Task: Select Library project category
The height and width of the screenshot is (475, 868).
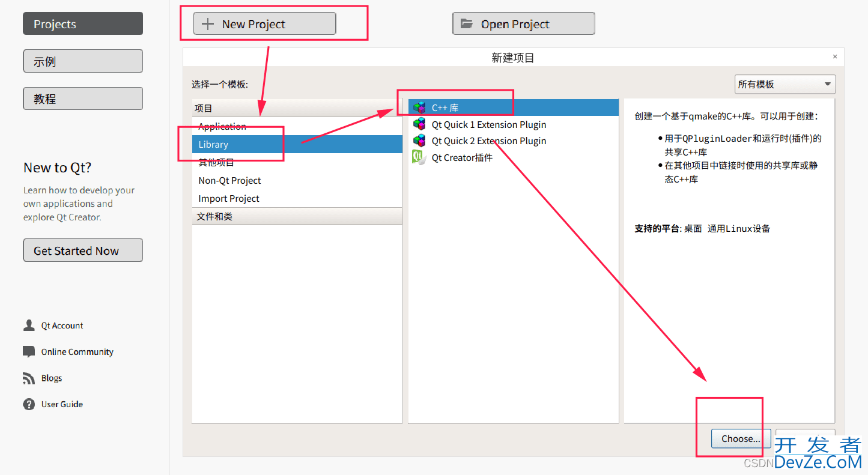Action: coord(297,144)
